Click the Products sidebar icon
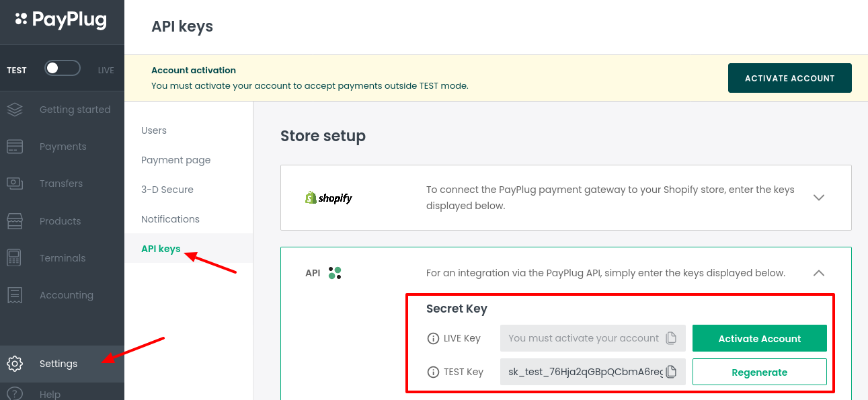This screenshot has height=400, width=868. [x=15, y=221]
